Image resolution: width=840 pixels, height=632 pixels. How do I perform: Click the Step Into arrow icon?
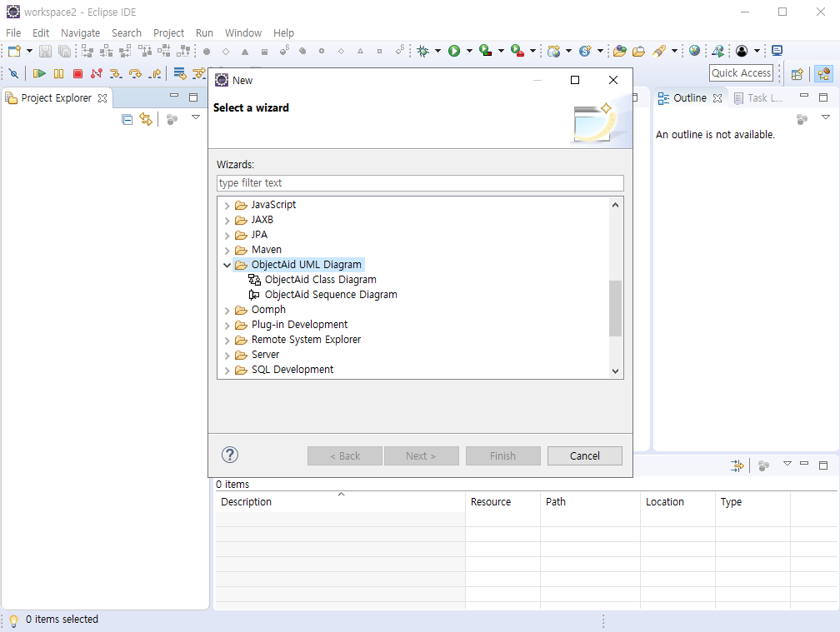tap(116, 73)
